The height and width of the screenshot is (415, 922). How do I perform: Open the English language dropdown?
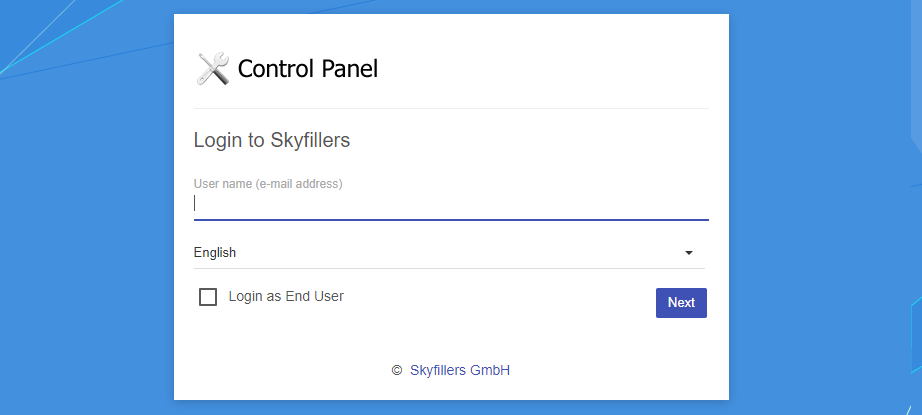(x=440, y=253)
